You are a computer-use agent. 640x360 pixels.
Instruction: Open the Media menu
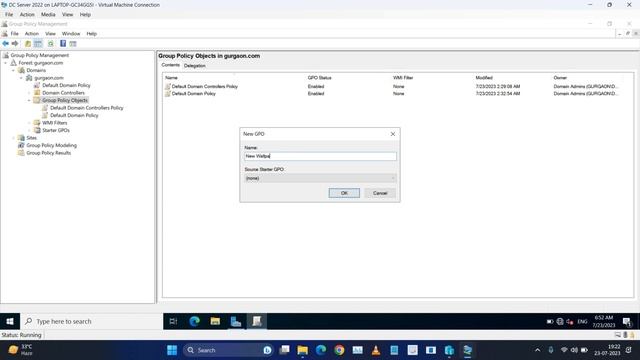48,15
